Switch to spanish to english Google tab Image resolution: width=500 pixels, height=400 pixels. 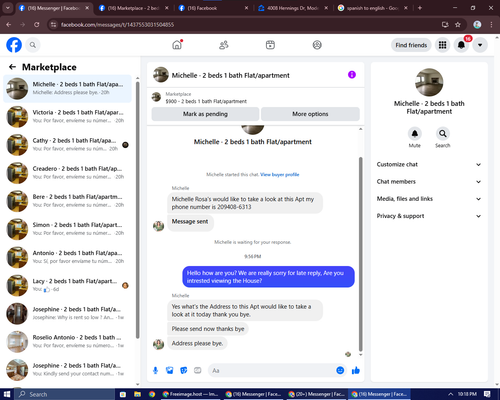coord(372,8)
